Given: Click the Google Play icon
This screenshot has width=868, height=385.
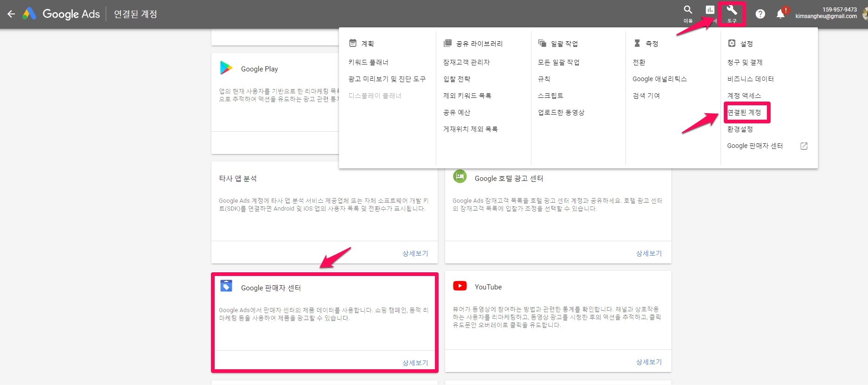Looking at the screenshot, I should coord(226,68).
